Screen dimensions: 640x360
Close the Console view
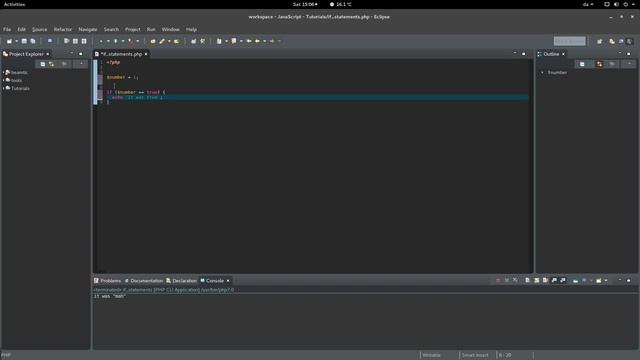pyautogui.click(x=228, y=281)
